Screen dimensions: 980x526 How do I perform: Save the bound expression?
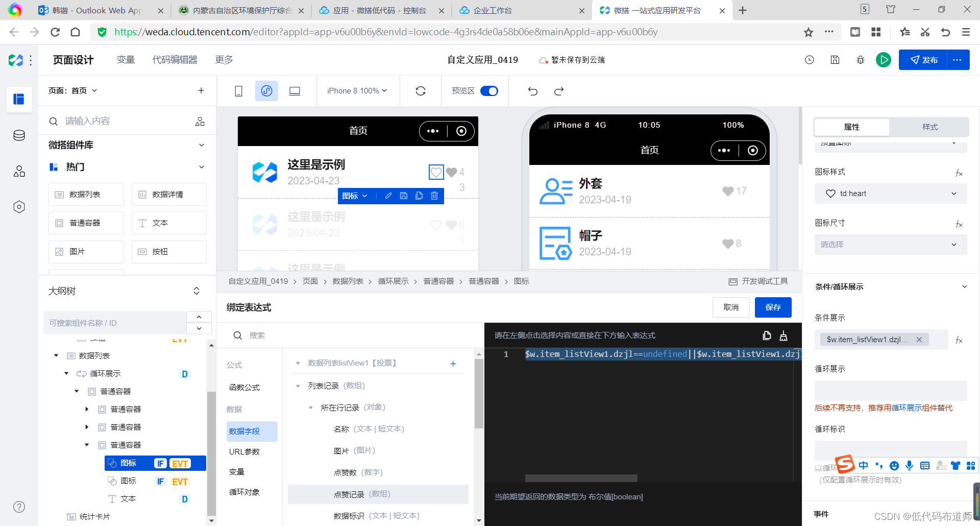point(773,307)
